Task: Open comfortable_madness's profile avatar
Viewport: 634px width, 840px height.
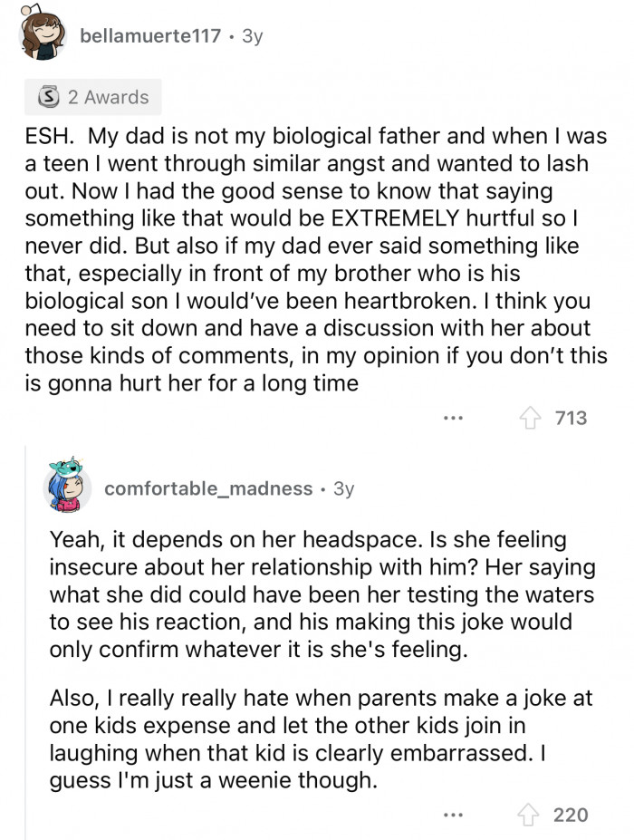Action: [69, 488]
